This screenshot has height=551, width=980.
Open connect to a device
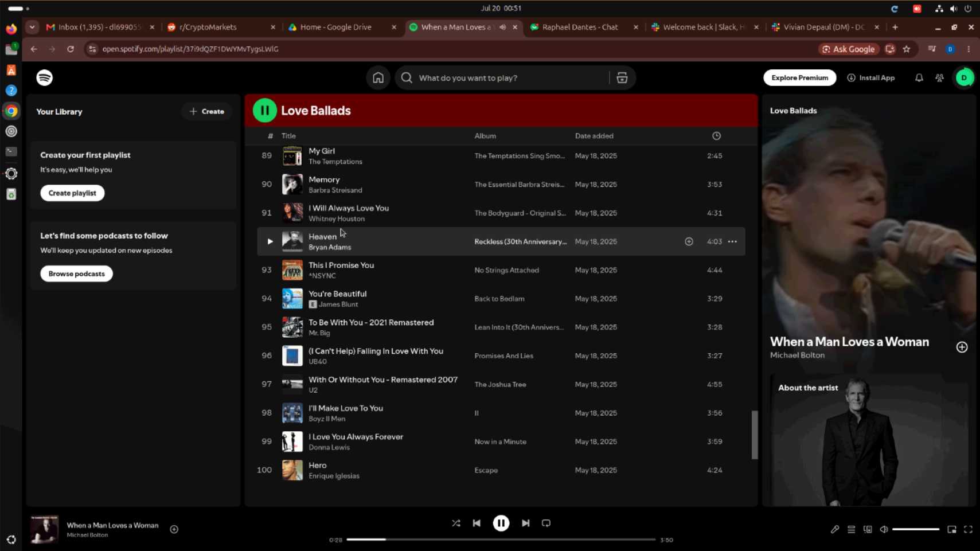click(x=868, y=529)
